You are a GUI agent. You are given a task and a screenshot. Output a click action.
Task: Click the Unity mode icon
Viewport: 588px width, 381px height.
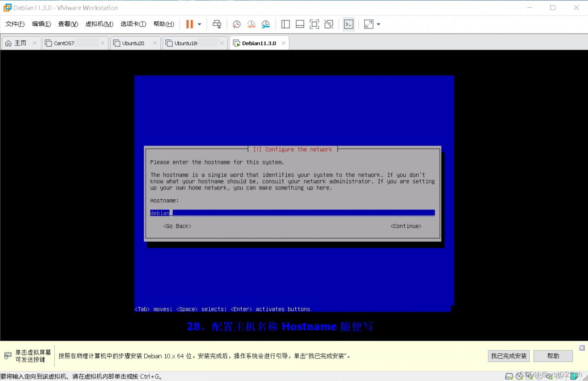click(x=329, y=24)
